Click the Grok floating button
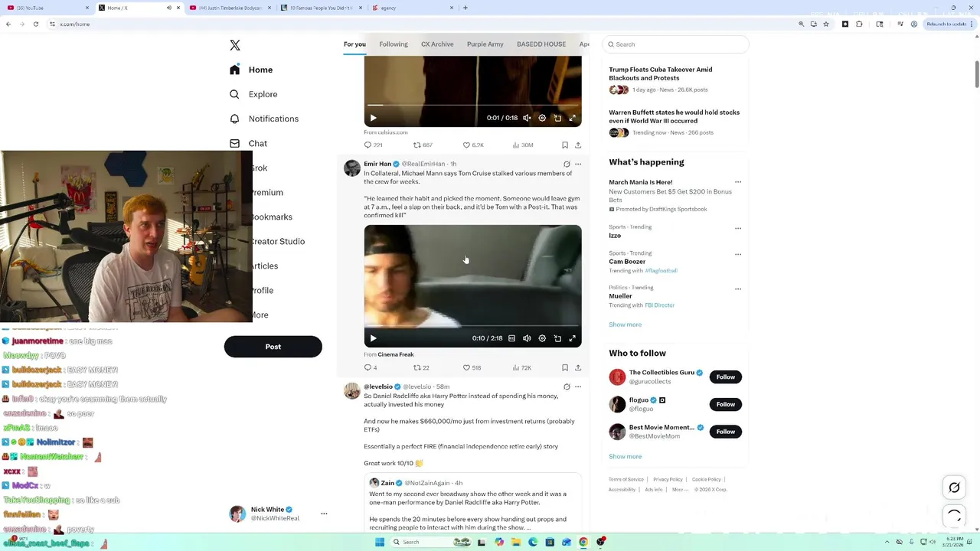This screenshot has height=551, width=980. click(x=954, y=487)
